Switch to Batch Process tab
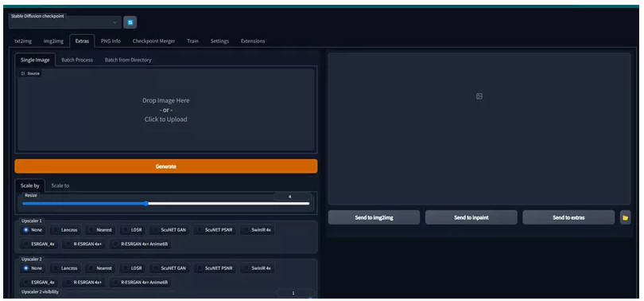644x301 pixels. (77, 60)
